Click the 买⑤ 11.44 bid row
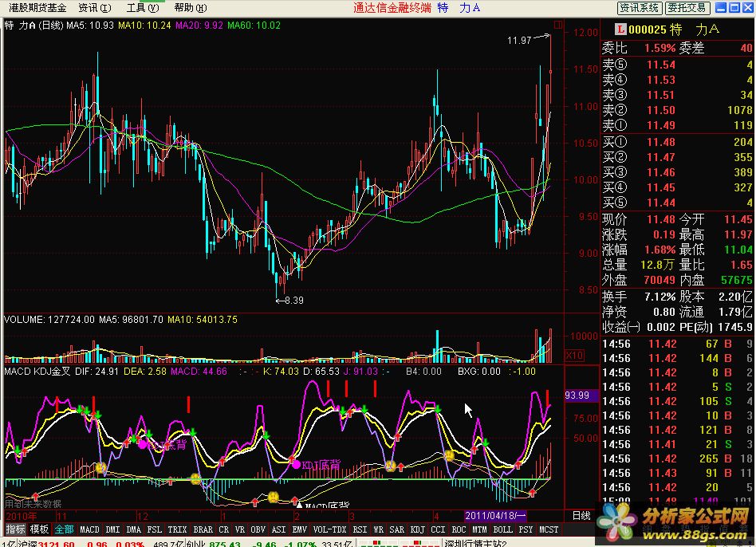 [677, 203]
